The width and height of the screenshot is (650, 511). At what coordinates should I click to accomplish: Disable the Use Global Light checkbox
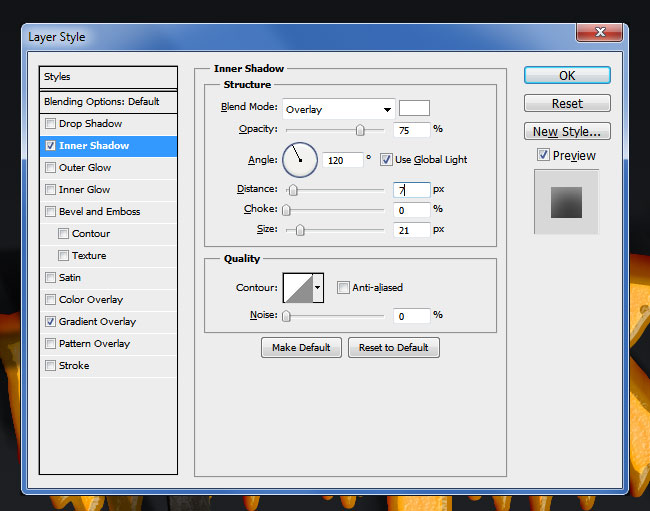(x=386, y=160)
